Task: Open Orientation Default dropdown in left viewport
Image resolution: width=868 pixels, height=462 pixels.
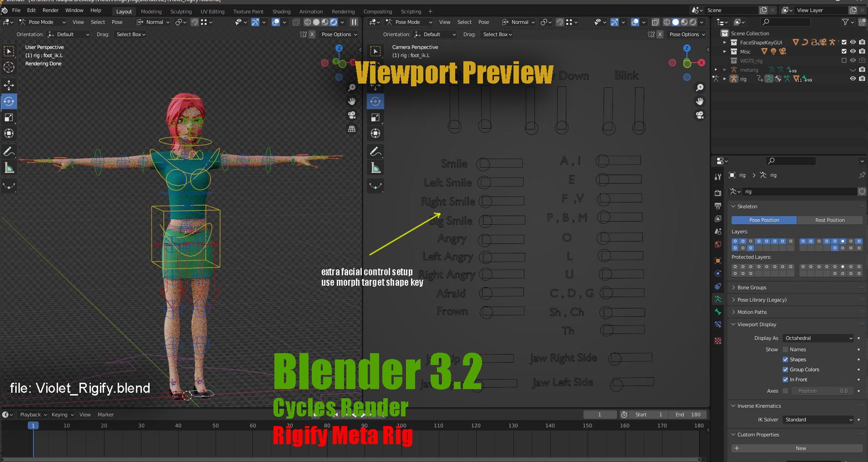Action: 68,34
